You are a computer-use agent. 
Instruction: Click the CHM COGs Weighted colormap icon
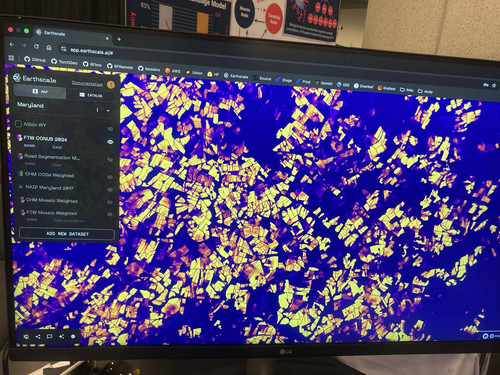[21, 174]
